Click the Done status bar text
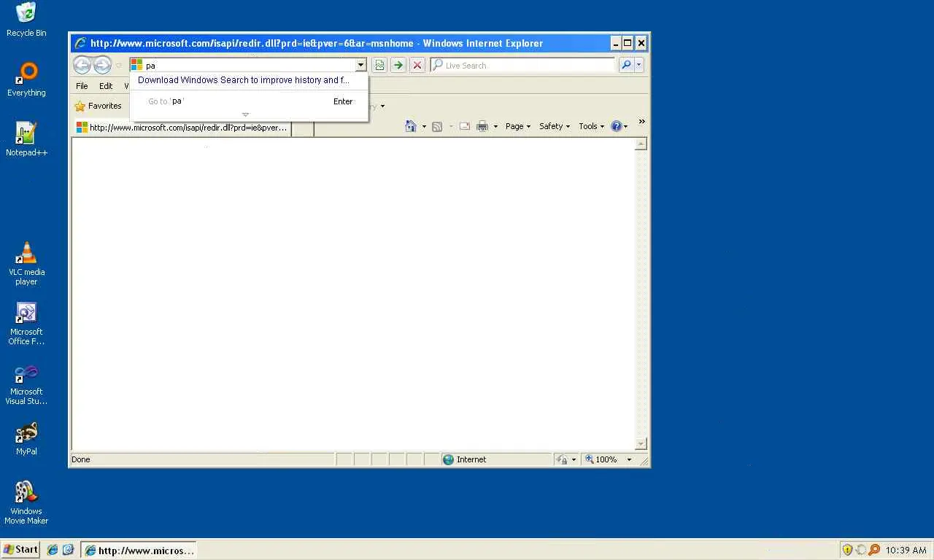Image resolution: width=934 pixels, height=560 pixels. click(x=81, y=459)
